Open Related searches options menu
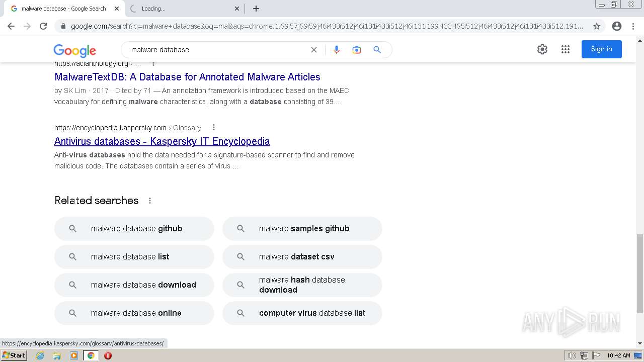This screenshot has width=644, height=362. click(150, 201)
